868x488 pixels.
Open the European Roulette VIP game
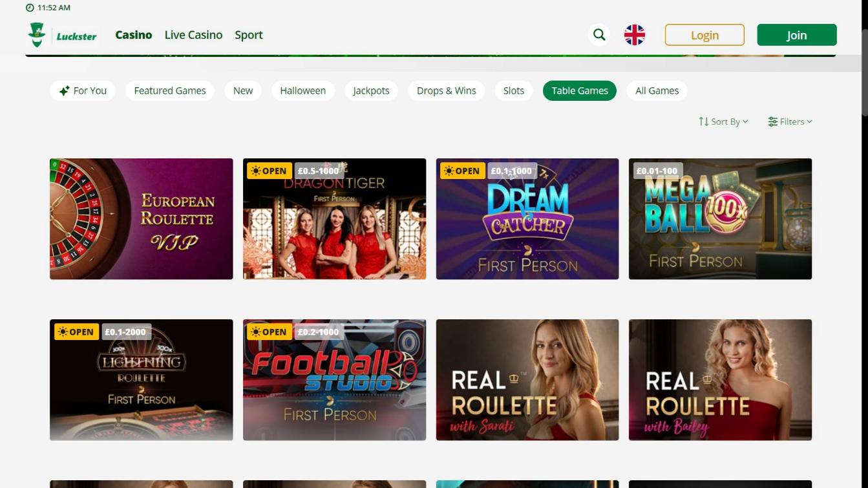pos(141,219)
